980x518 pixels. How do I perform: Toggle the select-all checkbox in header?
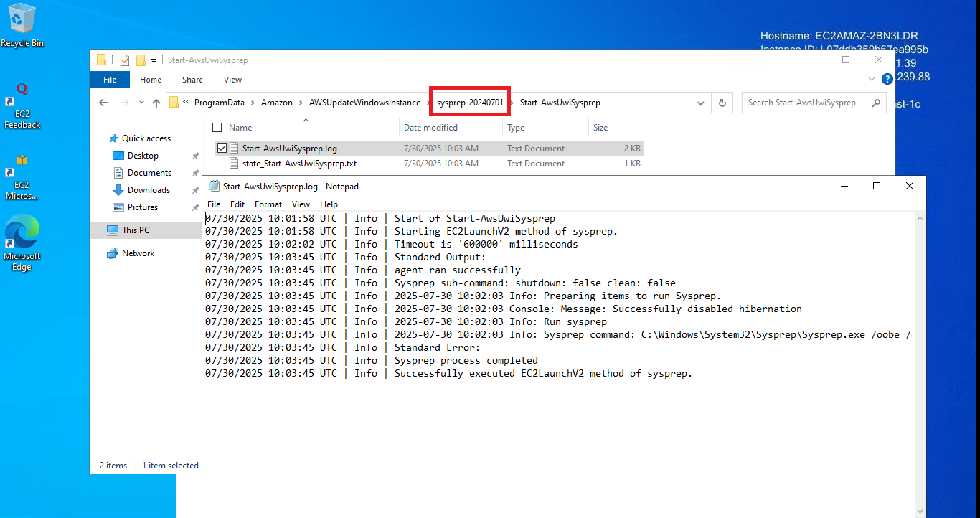tap(217, 128)
